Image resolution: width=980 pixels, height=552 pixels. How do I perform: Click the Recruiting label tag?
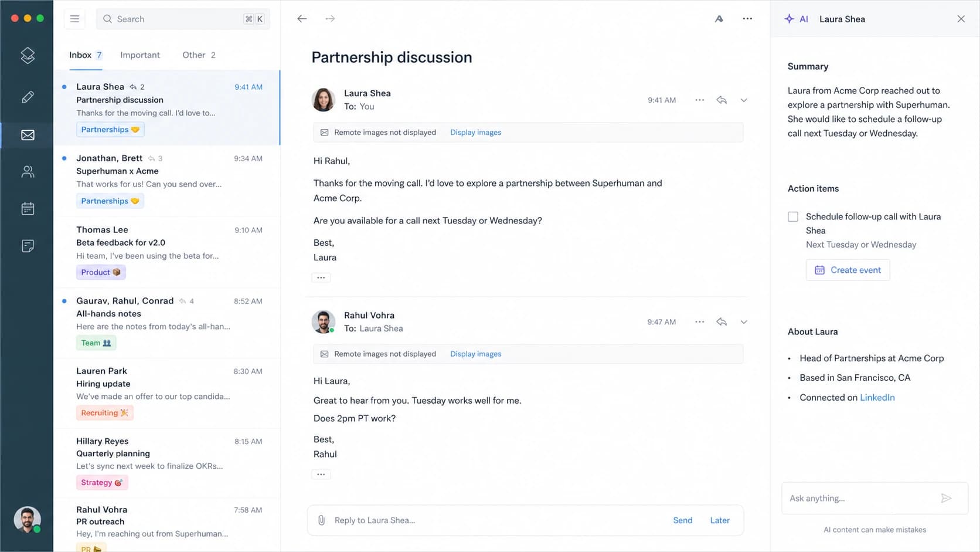point(105,413)
